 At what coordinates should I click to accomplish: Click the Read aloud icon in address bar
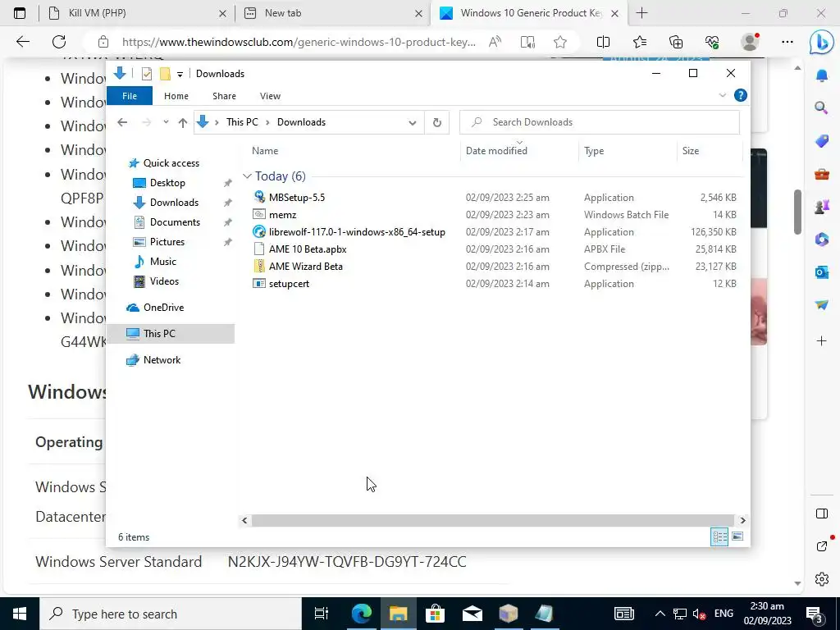point(495,42)
